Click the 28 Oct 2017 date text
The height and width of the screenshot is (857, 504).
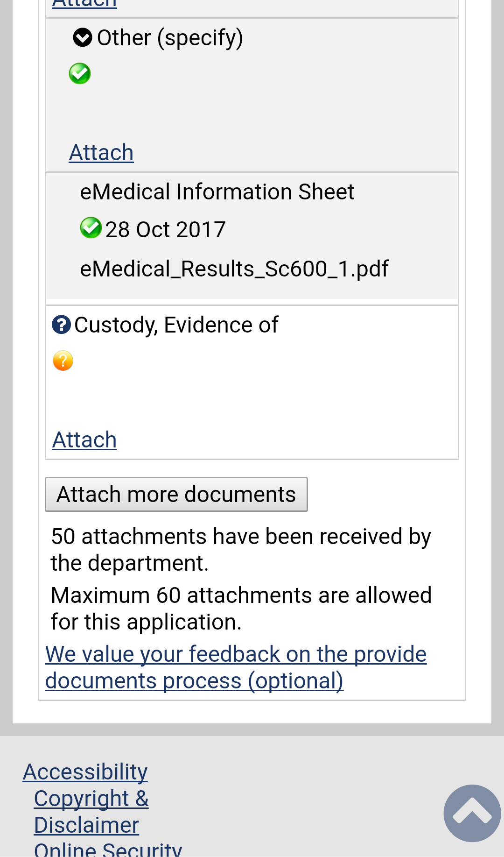click(165, 230)
